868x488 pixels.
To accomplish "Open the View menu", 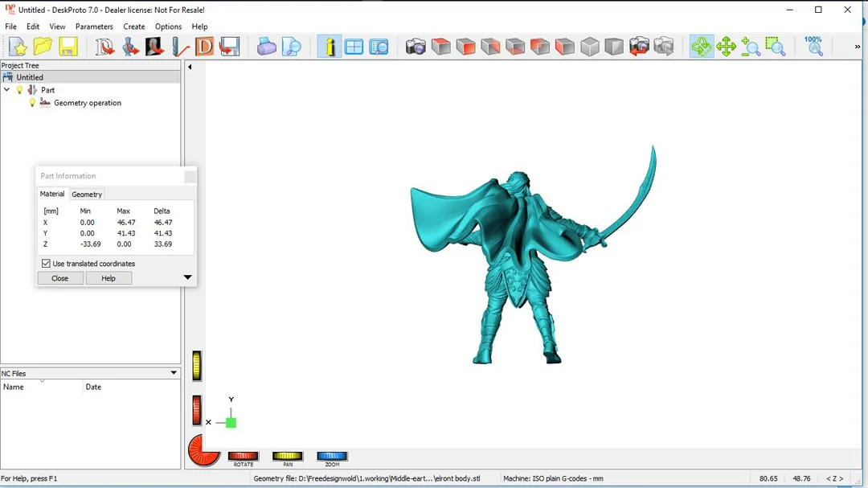I will click(x=57, y=27).
